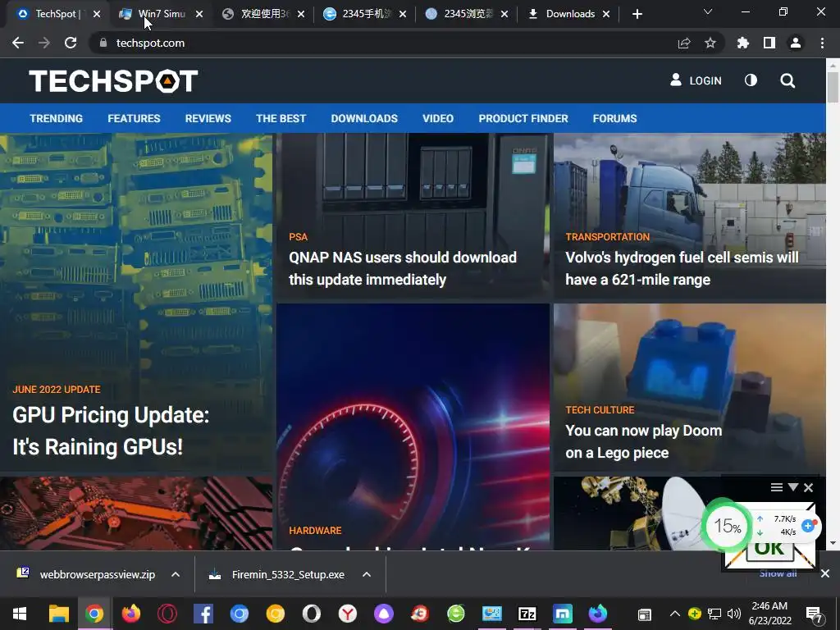Open the Firemin_5332_Setup.exe download item
The image size is (840, 630).
click(277, 574)
